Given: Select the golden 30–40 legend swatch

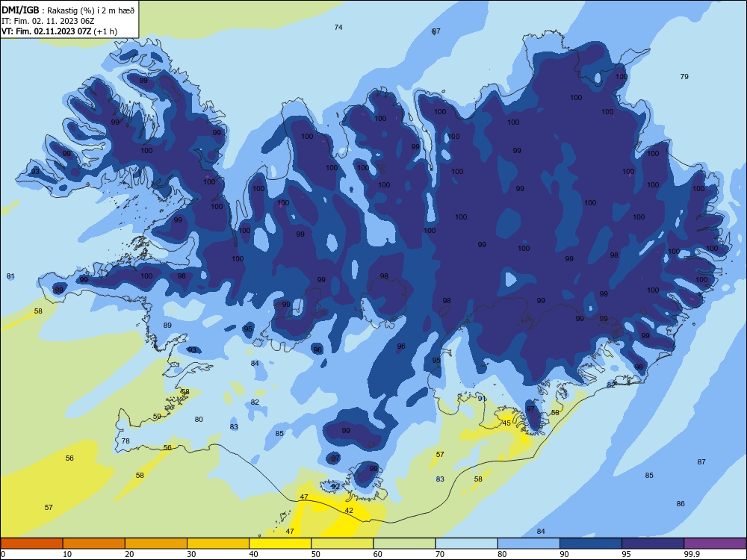Looking at the screenshot, I should [218, 544].
